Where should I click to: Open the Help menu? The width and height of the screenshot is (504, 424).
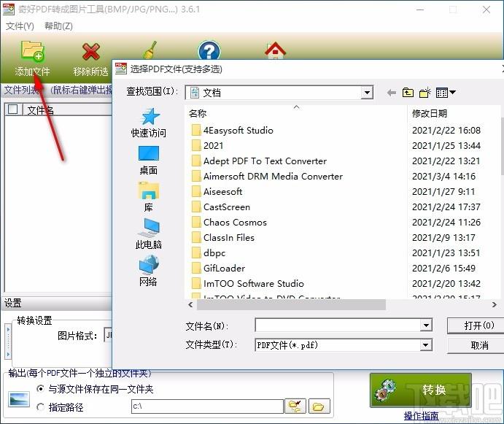[58, 26]
